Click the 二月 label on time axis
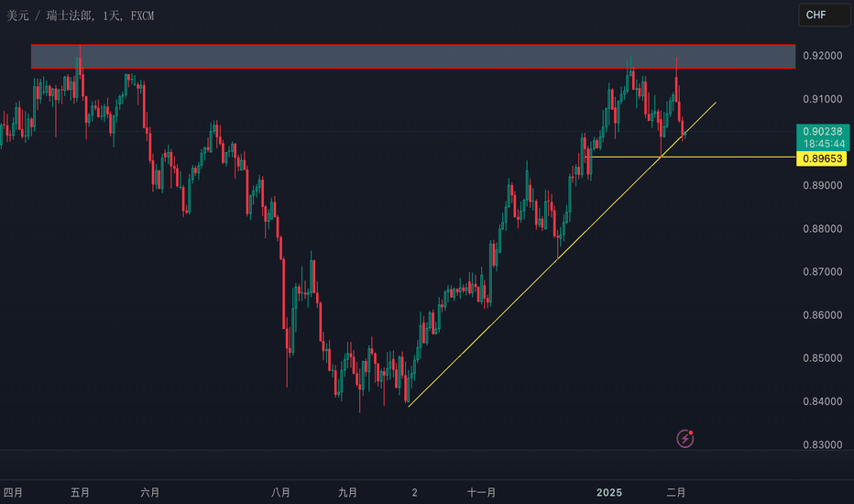 676,493
